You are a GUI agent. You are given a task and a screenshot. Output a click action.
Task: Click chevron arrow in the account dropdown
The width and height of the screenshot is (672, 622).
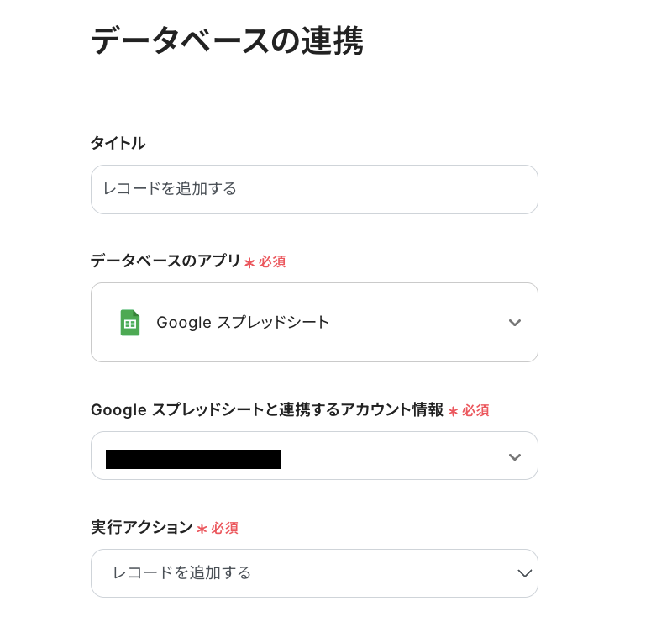tap(515, 457)
